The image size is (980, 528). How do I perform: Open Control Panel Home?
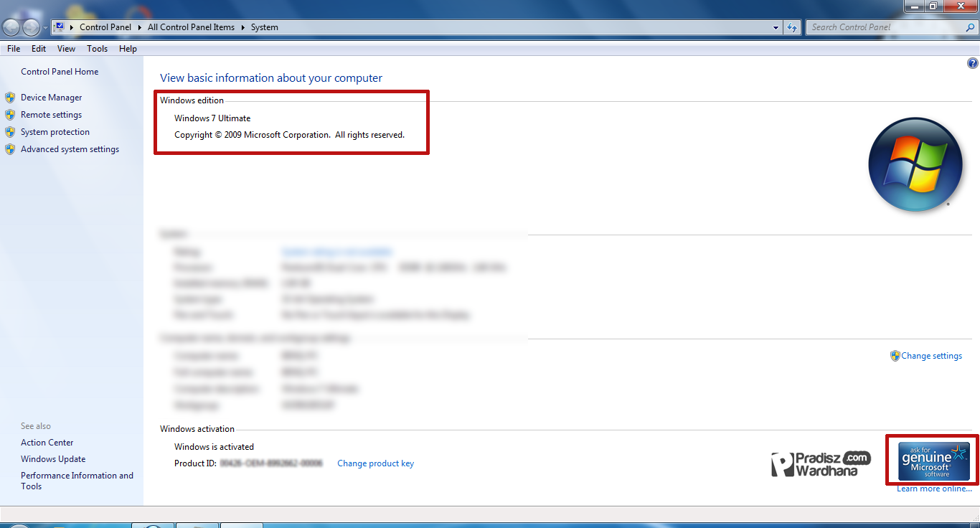pyautogui.click(x=60, y=72)
